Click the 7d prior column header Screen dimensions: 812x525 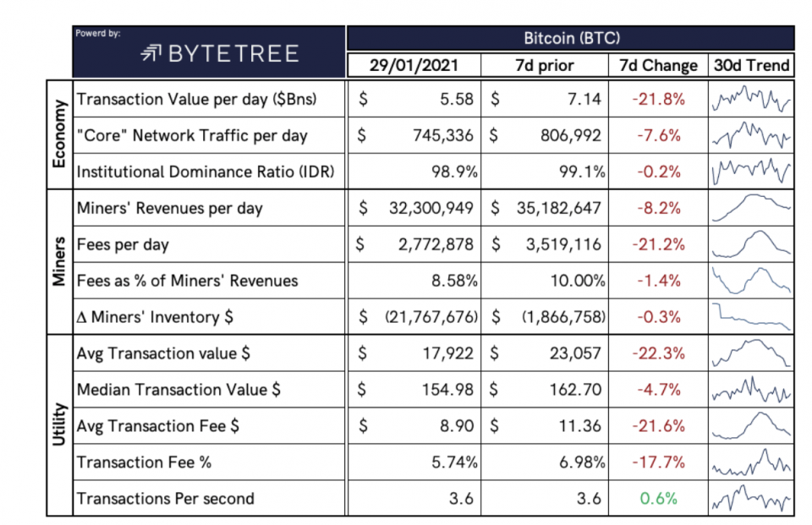tap(544, 65)
